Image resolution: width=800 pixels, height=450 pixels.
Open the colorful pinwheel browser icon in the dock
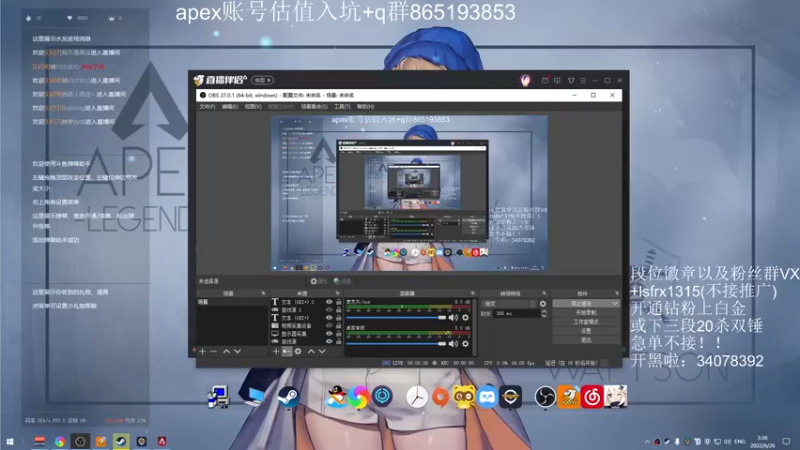tap(359, 397)
